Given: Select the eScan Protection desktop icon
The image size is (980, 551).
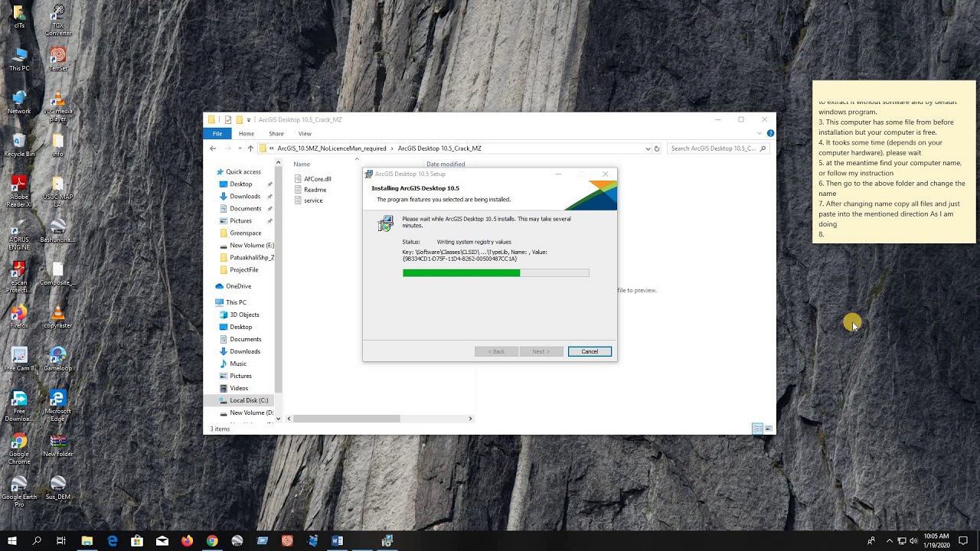Looking at the screenshot, I should [19, 278].
